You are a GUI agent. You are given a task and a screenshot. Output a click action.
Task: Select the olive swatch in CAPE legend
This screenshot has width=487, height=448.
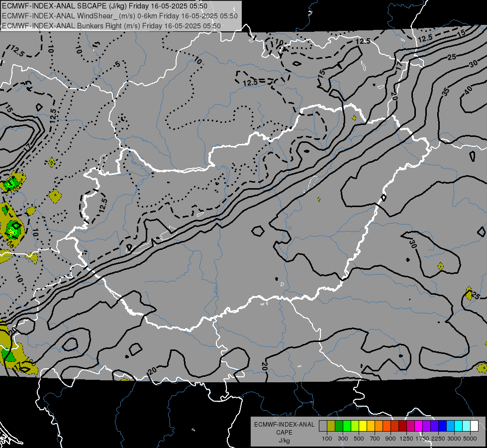point(331,426)
